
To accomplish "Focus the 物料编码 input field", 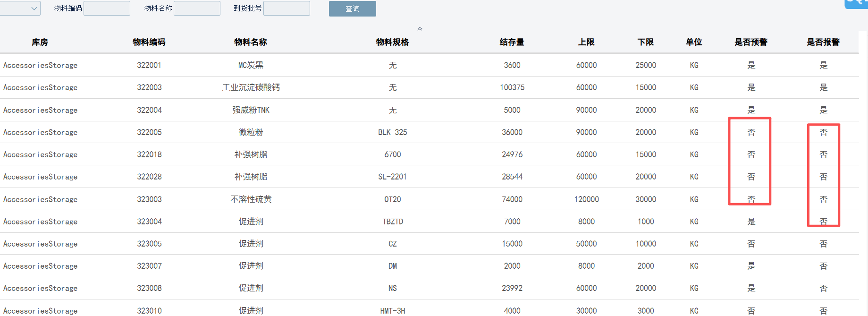I will point(107,8).
